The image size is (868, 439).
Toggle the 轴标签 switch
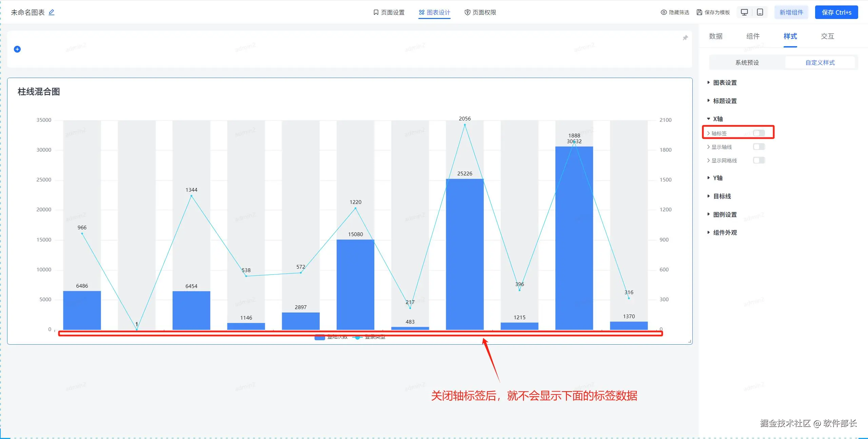coord(759,133)
